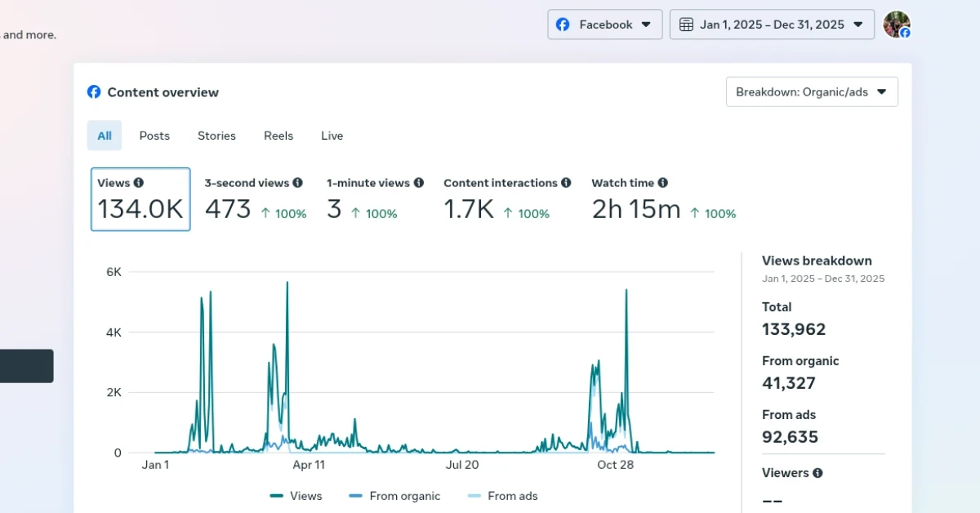Switch to the Reels tab

tap(278, 136)
